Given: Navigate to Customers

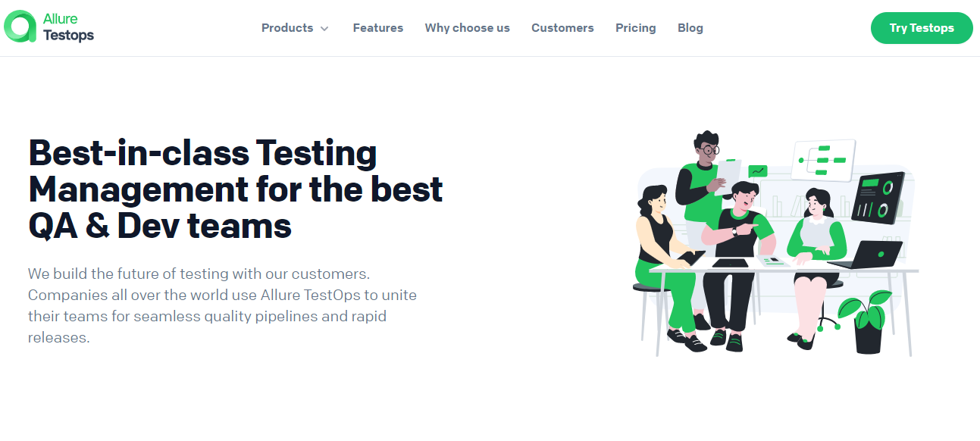Looking at the screenshot, I should point(562,28).
